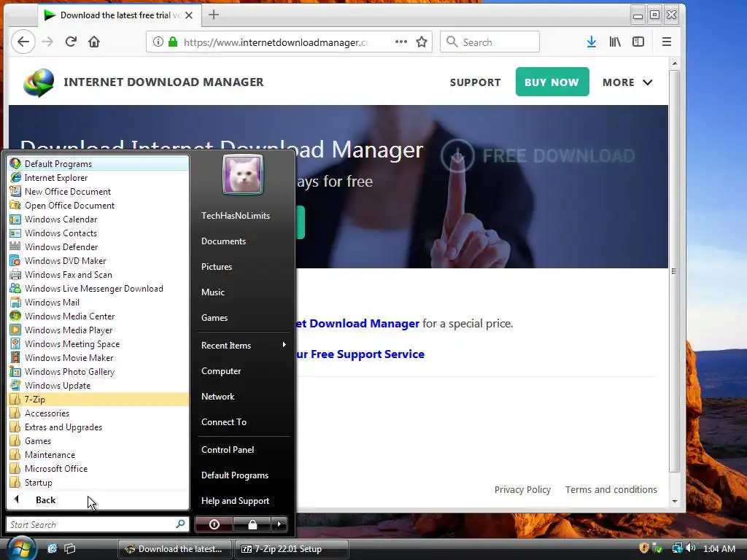Viewport: 747px width, 560px height.
Task: Launch Windows Media Player
Action: coord(98,330)
